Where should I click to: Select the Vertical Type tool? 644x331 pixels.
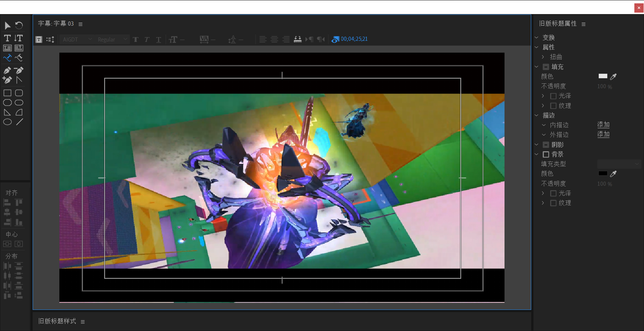[x=19, y=38]
